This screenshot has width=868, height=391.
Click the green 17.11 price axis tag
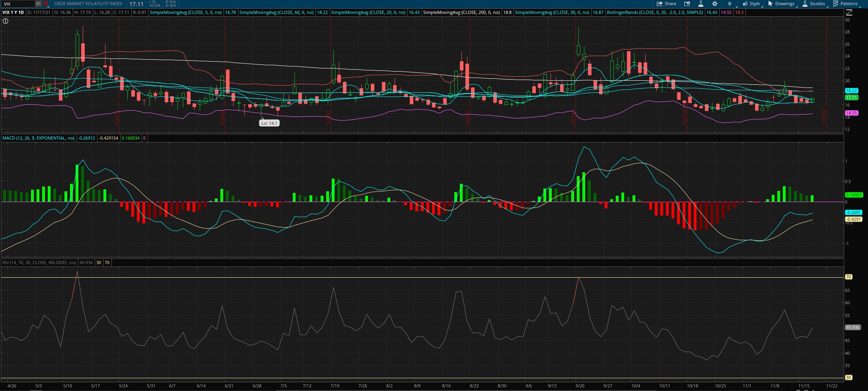tap(851, 97)
